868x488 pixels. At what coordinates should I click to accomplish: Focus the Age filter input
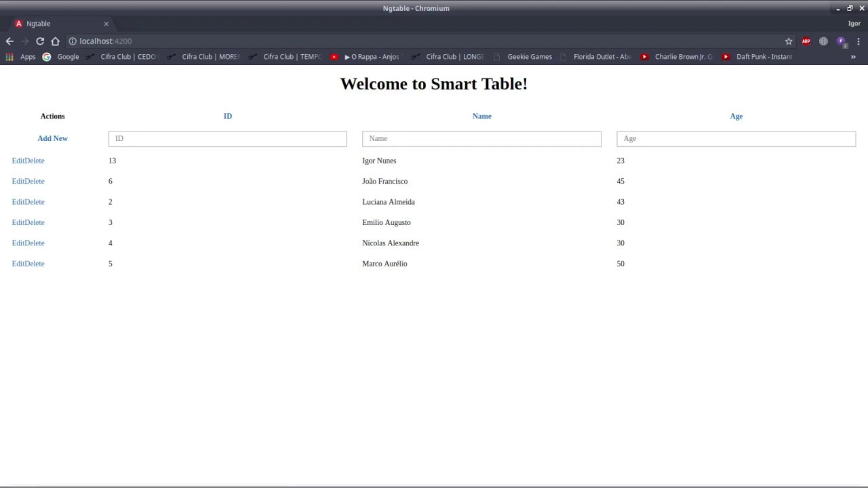(x=736, y=139)
